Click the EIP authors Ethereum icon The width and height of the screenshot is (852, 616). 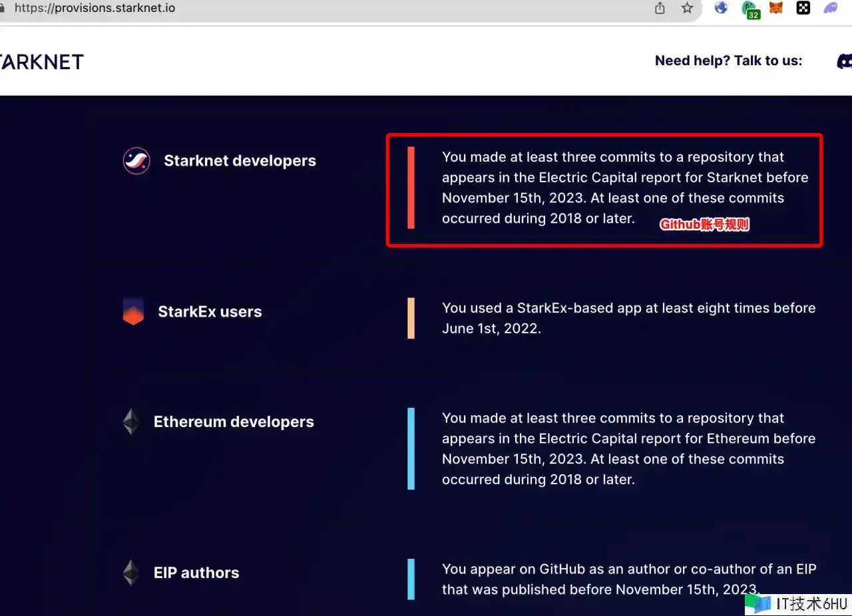click(131, 573)
